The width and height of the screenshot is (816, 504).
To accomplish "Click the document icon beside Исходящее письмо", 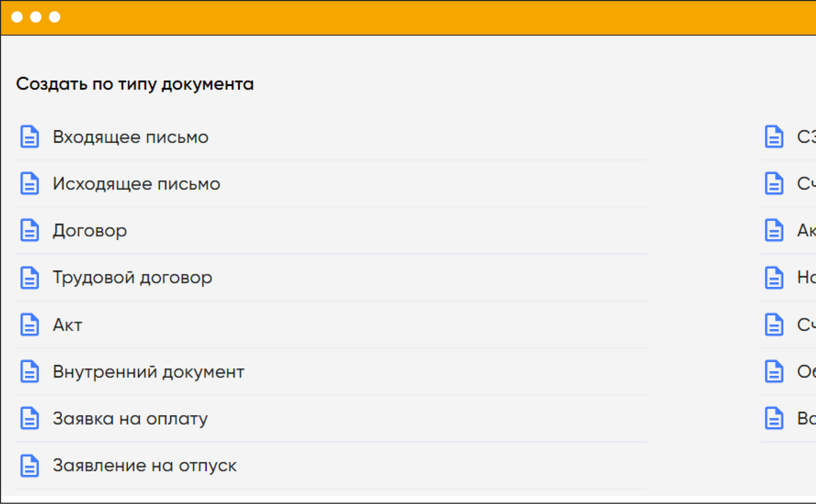I will pyautogui.click(x=29, y=183).
